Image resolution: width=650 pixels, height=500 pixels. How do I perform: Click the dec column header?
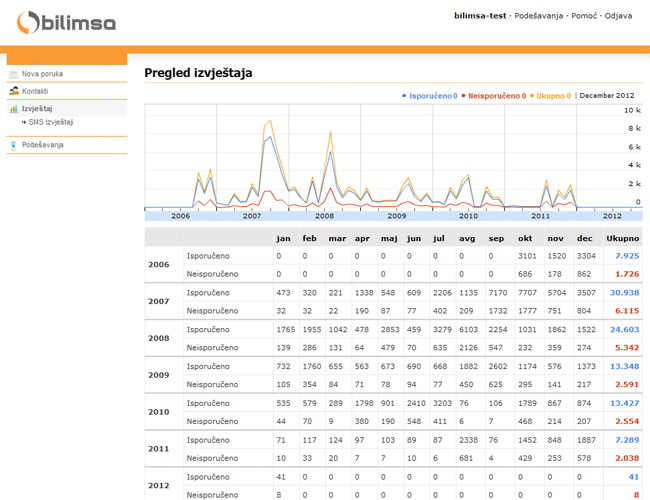click(585, 238)
